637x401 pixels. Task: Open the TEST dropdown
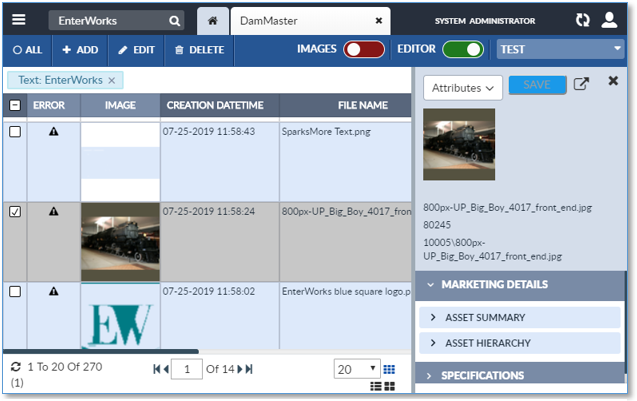[x=559, y=49]
